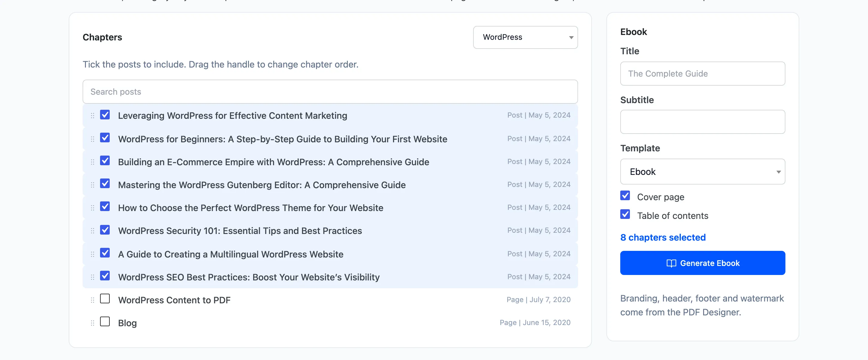Click the 'Page | July 7, 2020' date
Viewport: 868px width, 360px height.
click(x=539, y=300)
